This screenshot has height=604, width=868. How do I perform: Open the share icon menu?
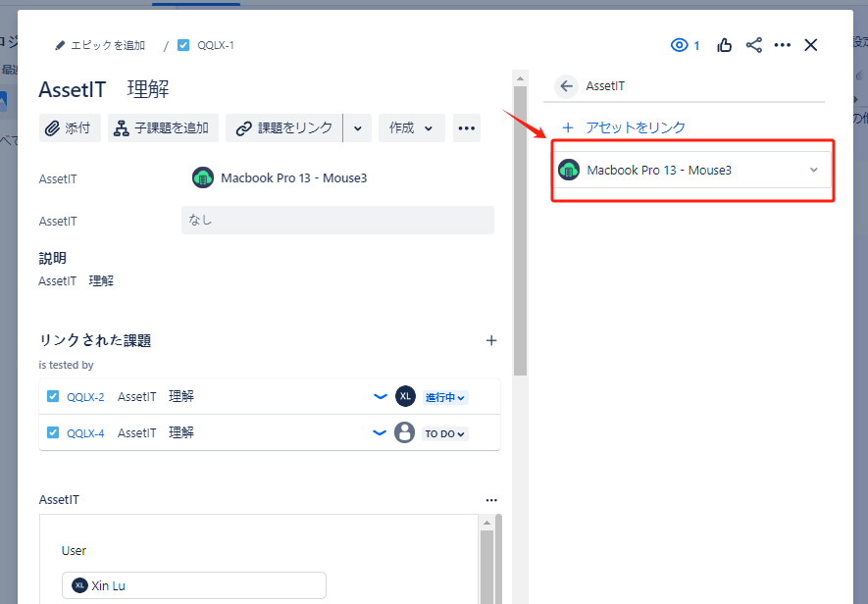click(754, 45)
